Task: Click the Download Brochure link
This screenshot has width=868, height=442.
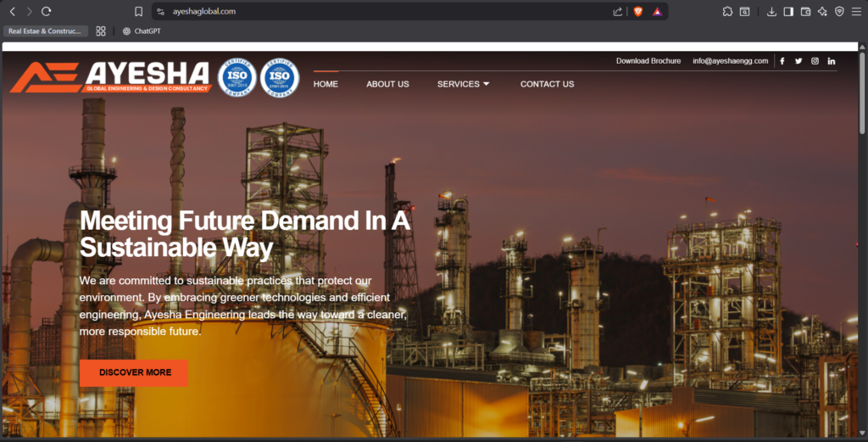Action: click(648, 61)
